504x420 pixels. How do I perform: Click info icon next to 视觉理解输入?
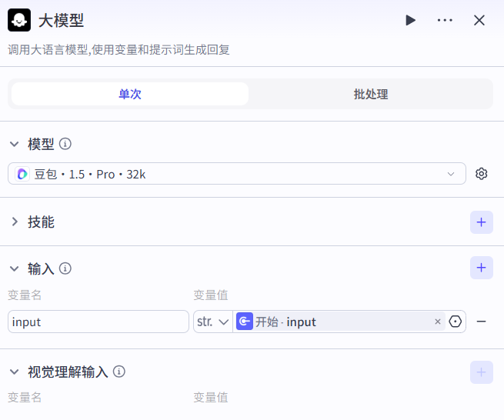[119, 372]
